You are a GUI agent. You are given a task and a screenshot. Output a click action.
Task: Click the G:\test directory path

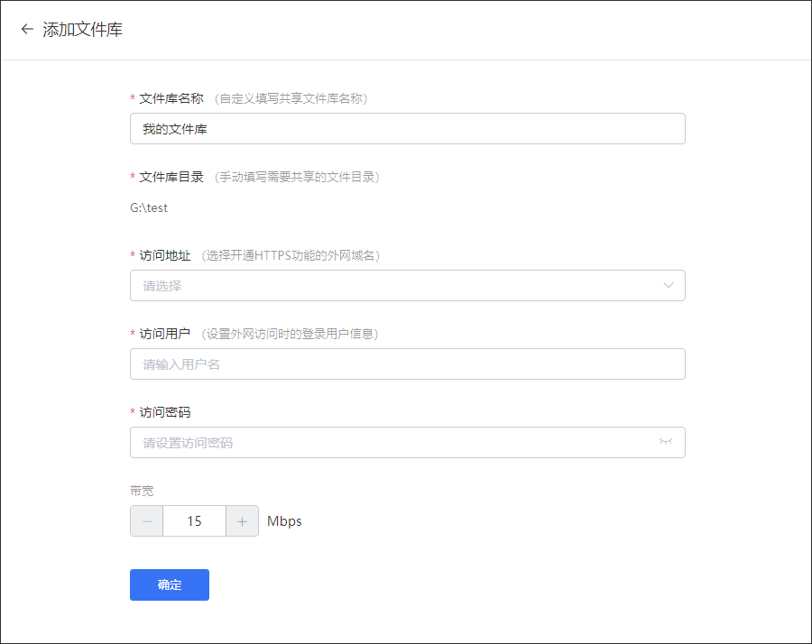pos(149,207)
